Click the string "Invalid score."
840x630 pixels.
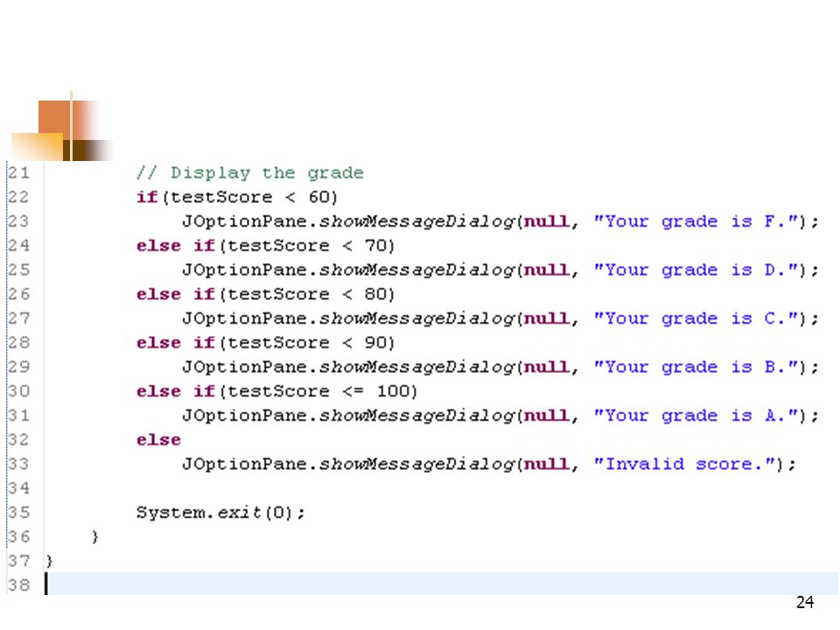tap(684, 464)
